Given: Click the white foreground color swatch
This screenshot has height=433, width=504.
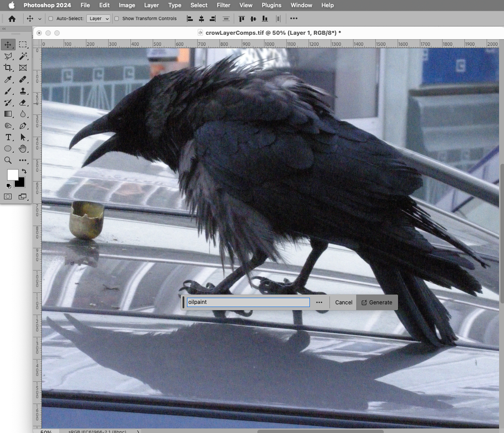Looking at the screenshot, I should [x=13, y=175].
